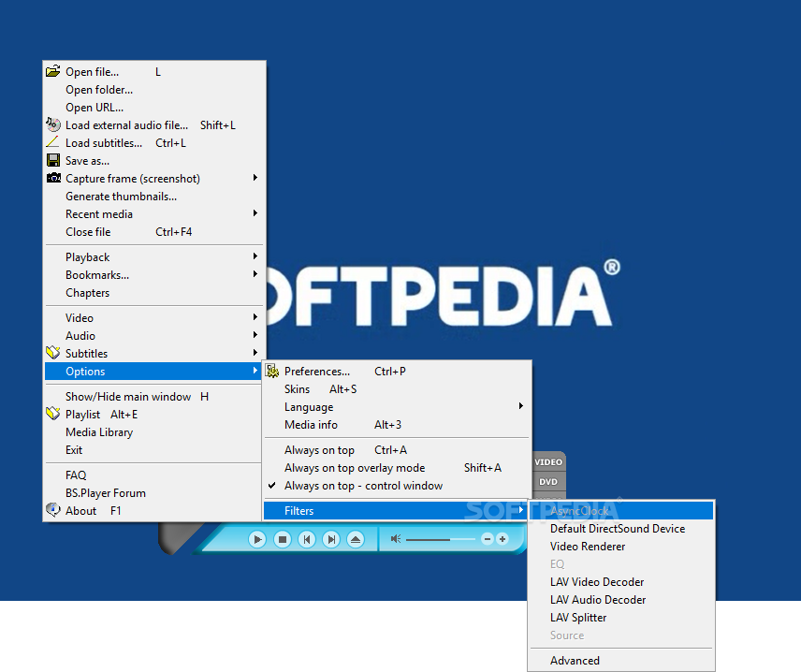Select the highlighted Options menu entry

(x=154, y=372)
